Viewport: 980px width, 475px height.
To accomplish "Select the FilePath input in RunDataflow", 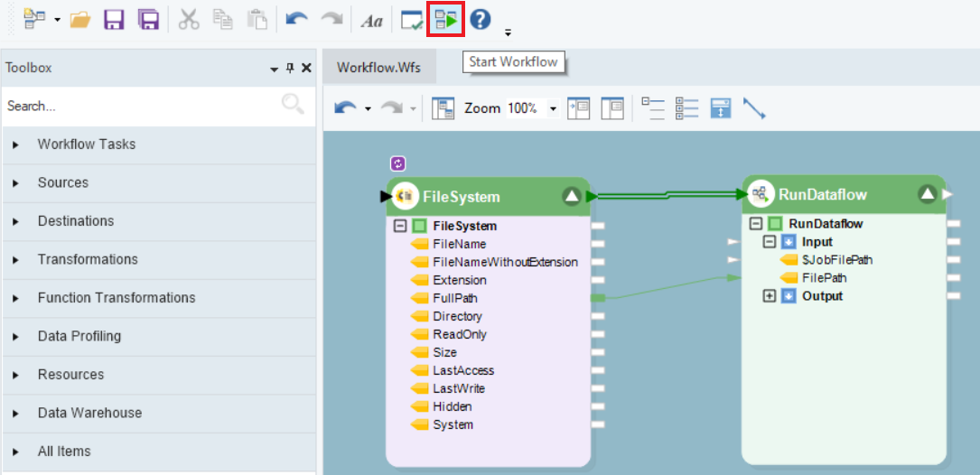I will click(x=824, y=278).
